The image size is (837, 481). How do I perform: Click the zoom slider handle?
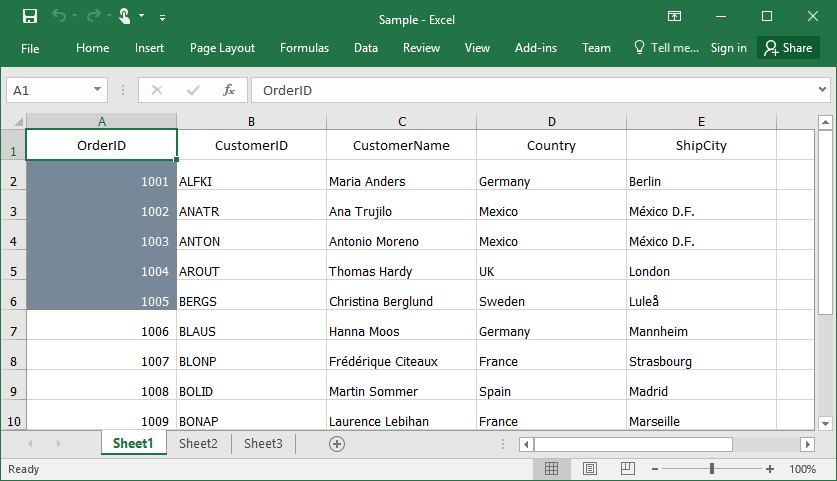pos(712,469)
